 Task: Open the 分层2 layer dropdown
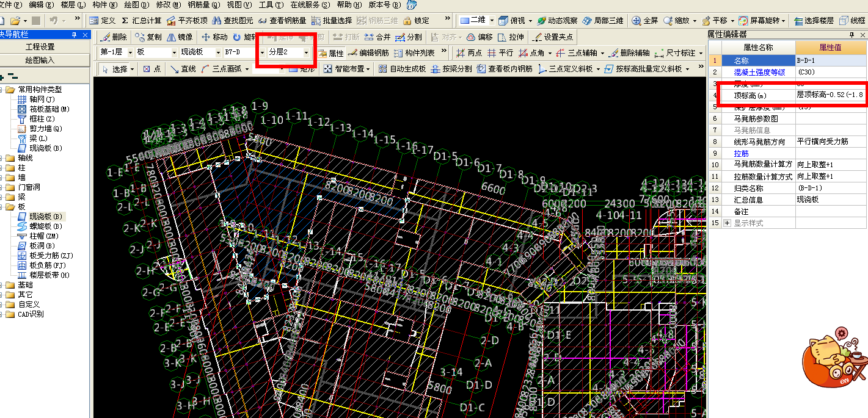pos(306,52)
